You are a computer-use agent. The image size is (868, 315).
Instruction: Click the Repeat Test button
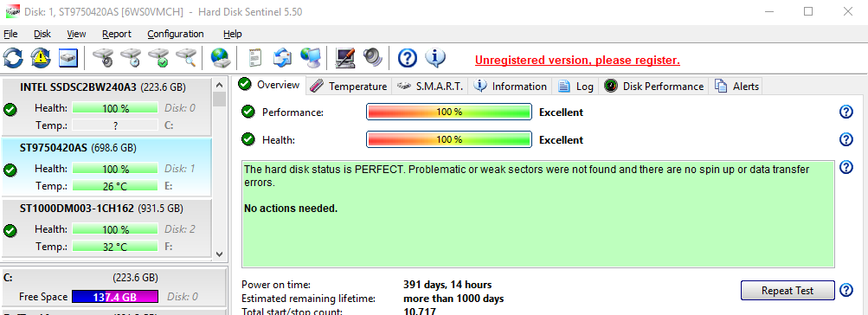click(788, 290)
